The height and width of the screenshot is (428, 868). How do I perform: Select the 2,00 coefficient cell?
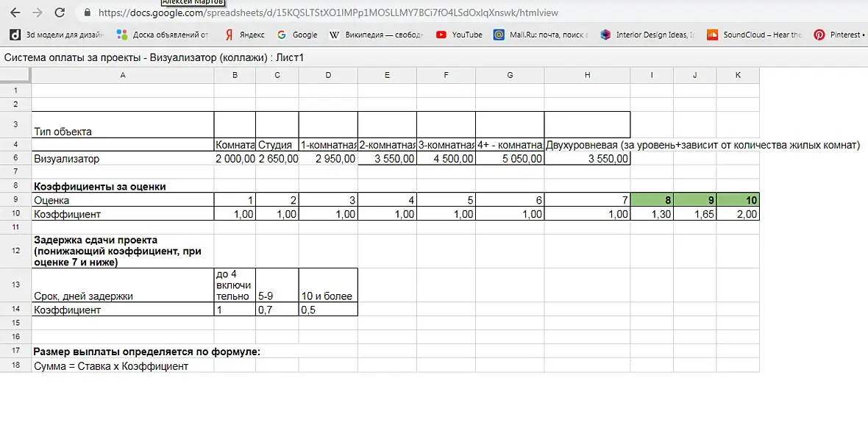click(x=738, y=214)
